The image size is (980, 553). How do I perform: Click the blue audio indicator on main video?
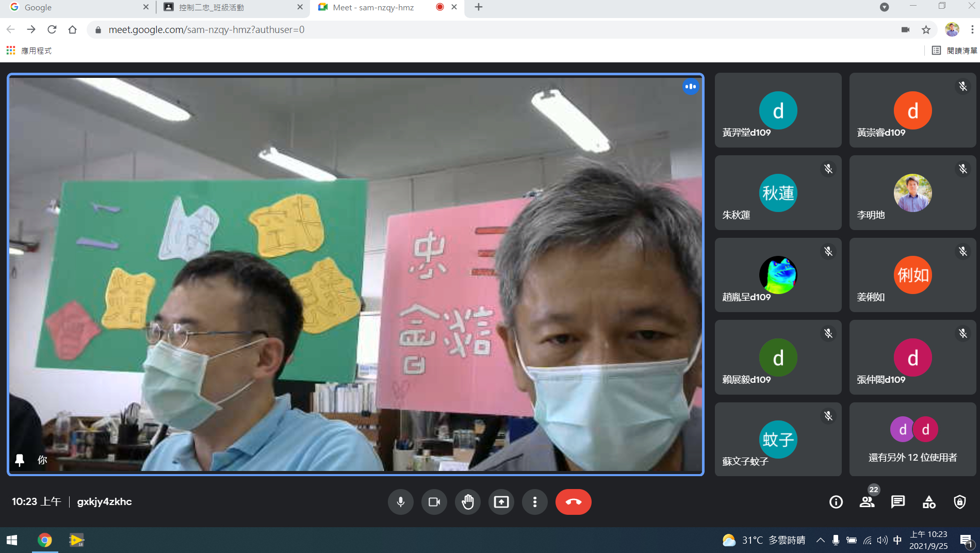pyautogui.click(x=691, y=87)
